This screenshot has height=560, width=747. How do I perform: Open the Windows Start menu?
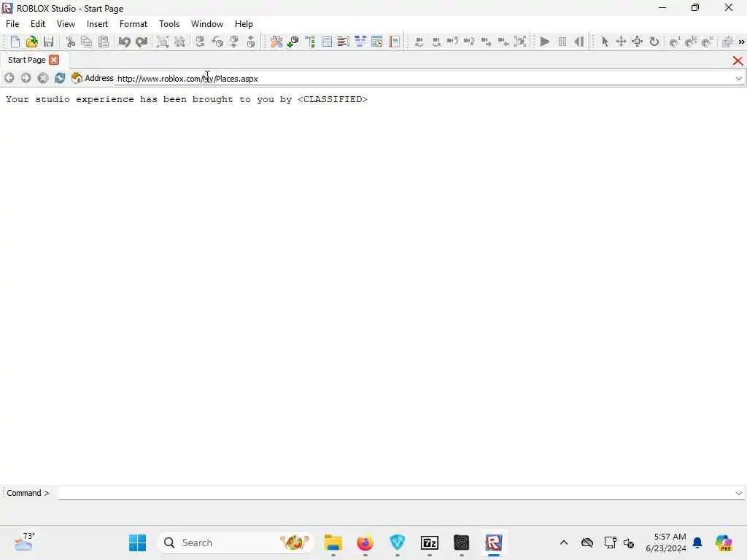137,542
